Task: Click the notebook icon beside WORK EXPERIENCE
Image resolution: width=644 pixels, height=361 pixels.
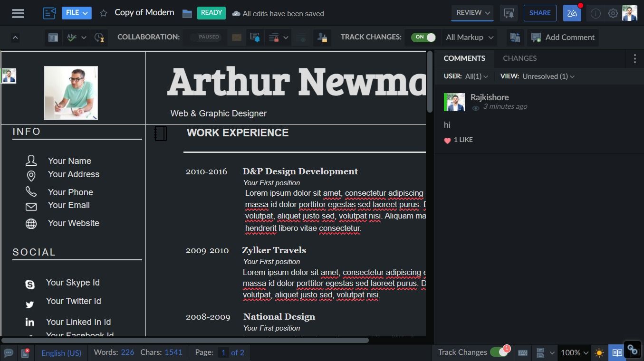Action: [161, 133]
